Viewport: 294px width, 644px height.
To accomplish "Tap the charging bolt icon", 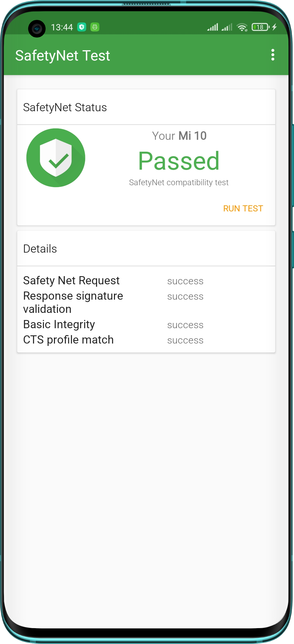I will pyautogui.click(x=274, y=27).
